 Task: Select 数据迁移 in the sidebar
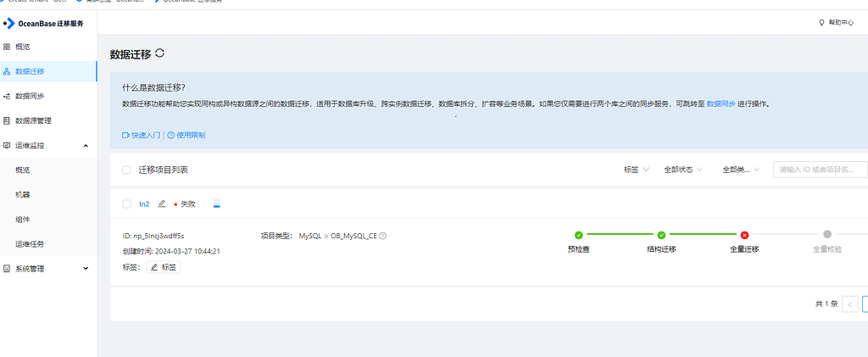pos(48,71)
